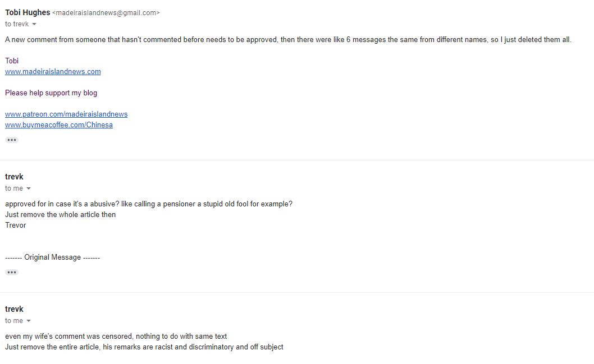Click the 'approved for in case' message line
Viewport: 594px width, 364px height.
coord(148,204)
